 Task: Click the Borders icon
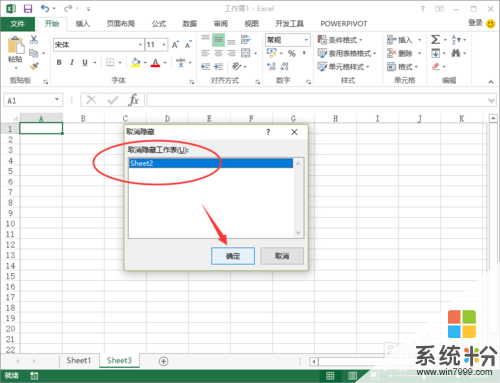(110, 62)
